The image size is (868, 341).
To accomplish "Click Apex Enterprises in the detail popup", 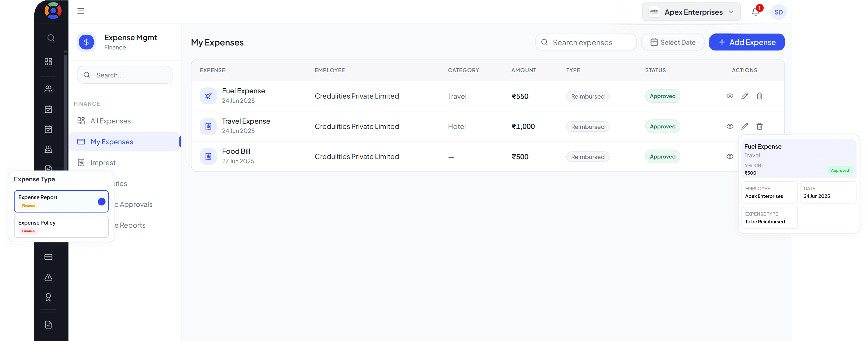I will (764, 196).
